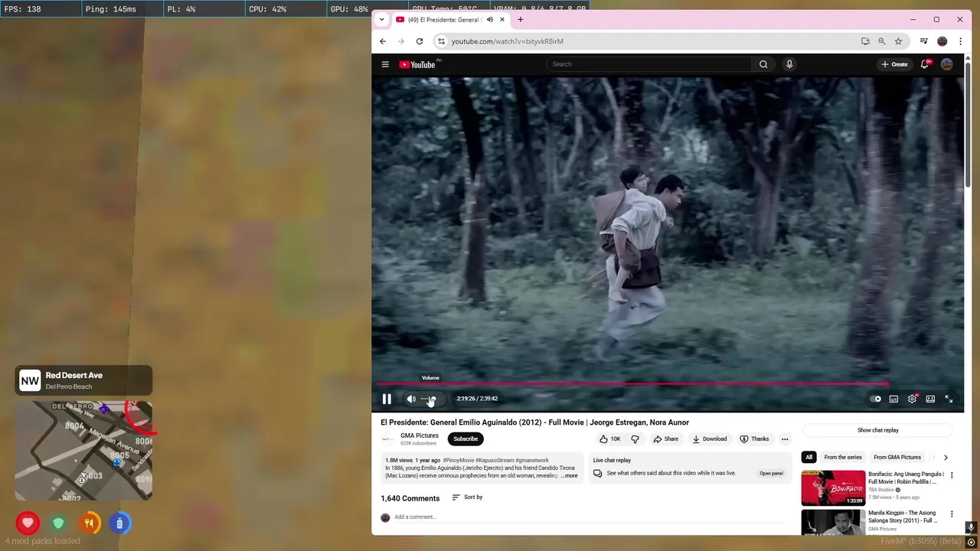Dislike the video
Screen dimensions: 980x551
tap(635, 439)
